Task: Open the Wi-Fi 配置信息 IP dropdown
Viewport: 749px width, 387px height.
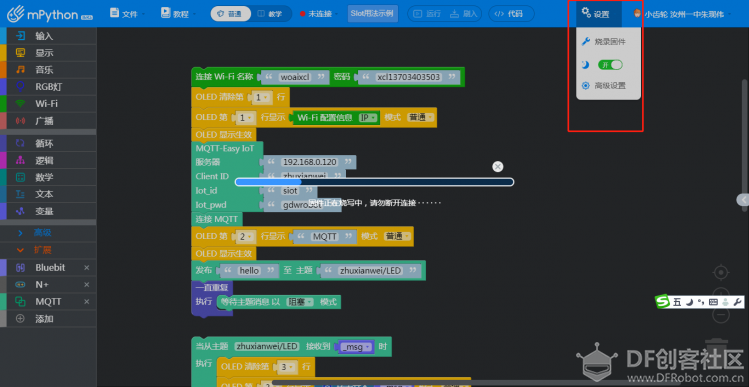Action: pos(368,118)
